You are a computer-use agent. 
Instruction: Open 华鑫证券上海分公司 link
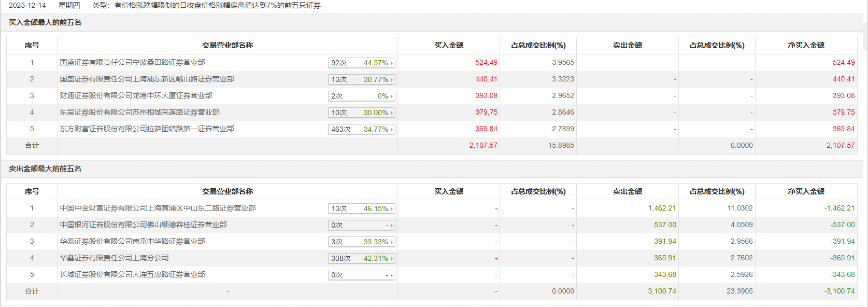click(114, 258)
